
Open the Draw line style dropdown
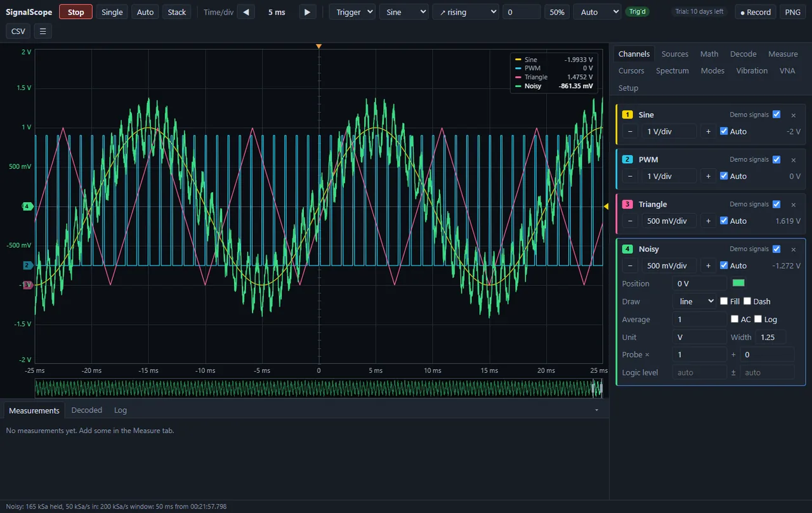pos(694,301)
